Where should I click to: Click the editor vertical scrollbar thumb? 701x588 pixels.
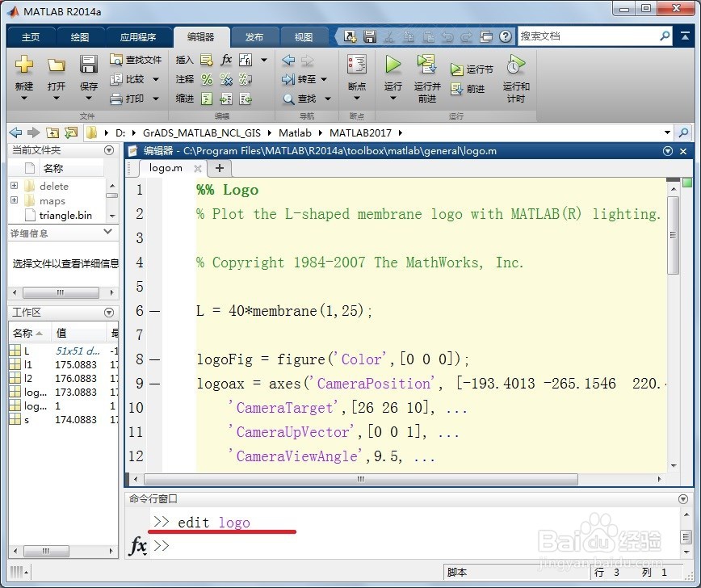[673, 235]
